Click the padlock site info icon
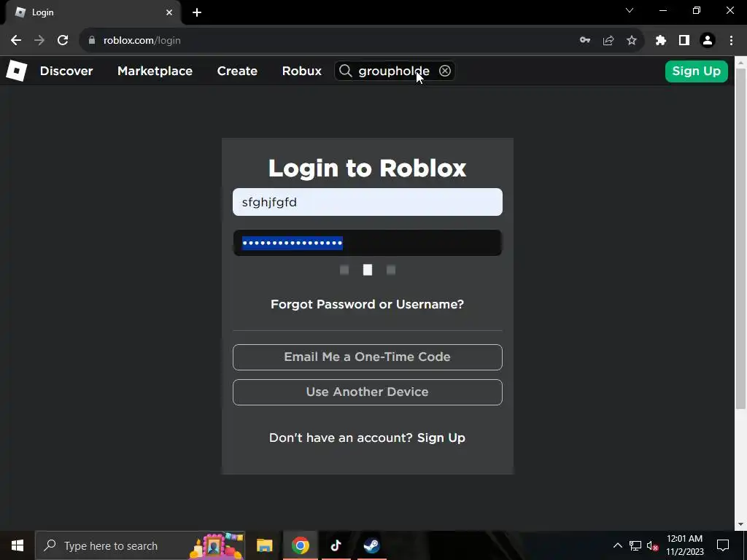Viewport: 747px width, 560px height. (92, 41)
